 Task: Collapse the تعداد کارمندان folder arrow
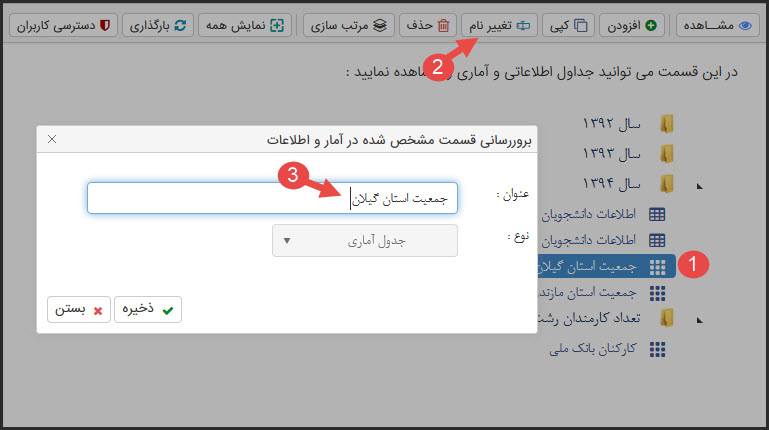click(x=698, y=320)
